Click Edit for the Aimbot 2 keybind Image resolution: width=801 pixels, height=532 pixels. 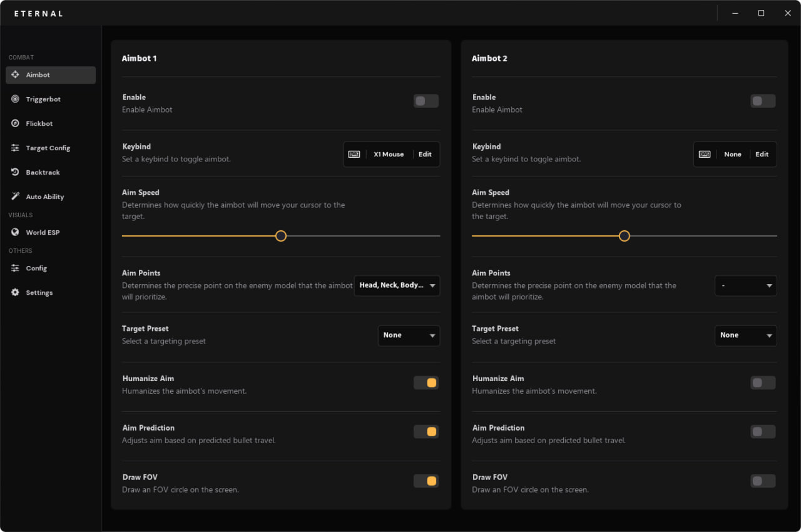pos(762,154)
